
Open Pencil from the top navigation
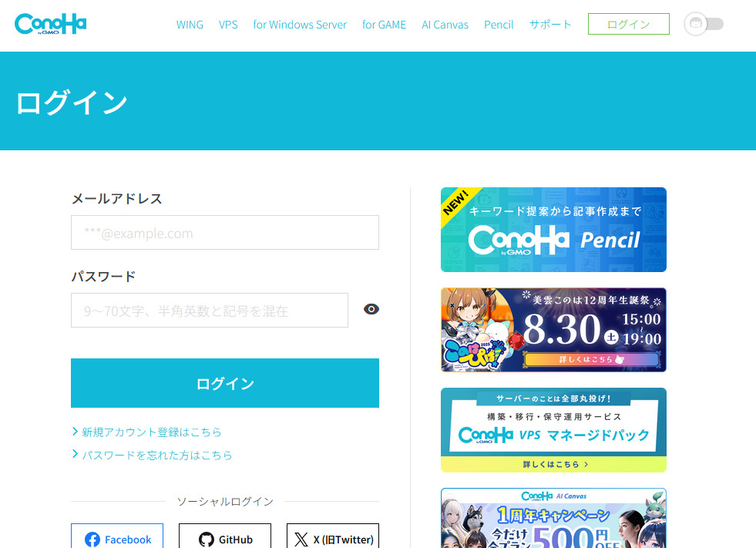tap(499, 25)
